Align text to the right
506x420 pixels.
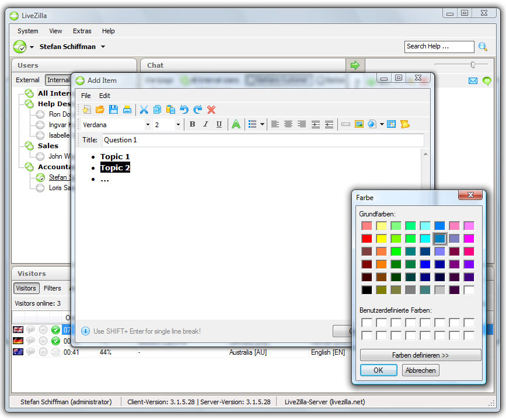pos(302,124)
